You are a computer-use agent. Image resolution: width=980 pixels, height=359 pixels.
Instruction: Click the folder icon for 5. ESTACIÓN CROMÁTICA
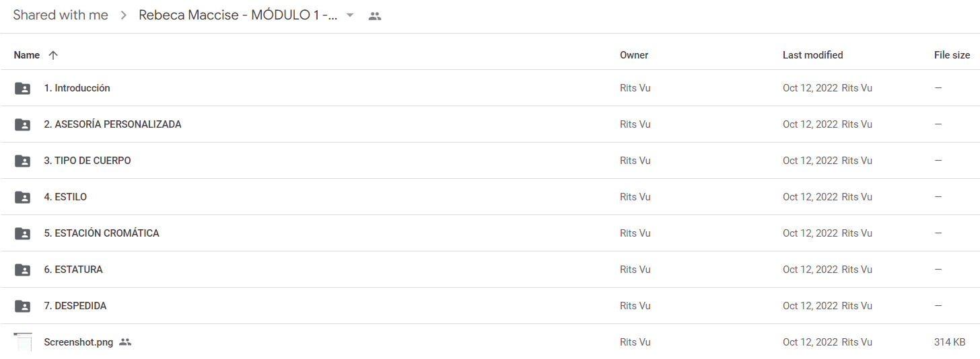[22, 233]
